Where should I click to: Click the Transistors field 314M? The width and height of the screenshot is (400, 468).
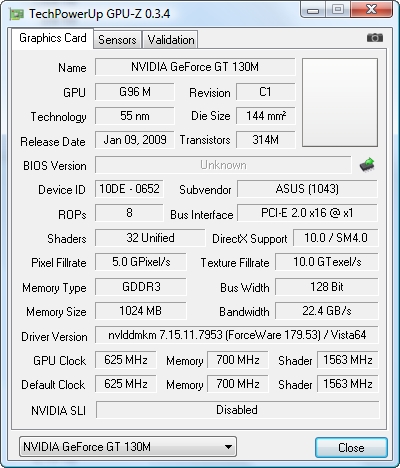tap(266, 140)
